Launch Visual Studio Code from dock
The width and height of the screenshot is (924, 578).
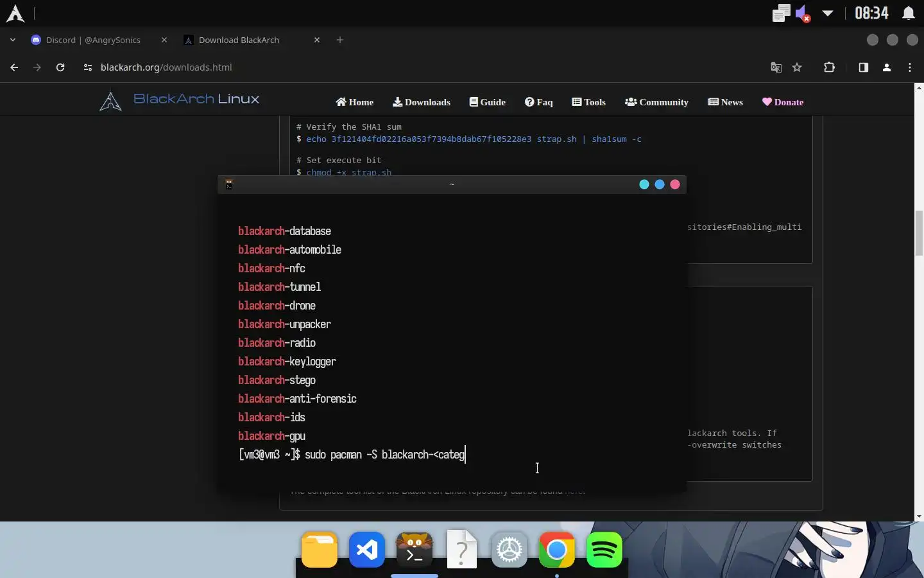367,550
